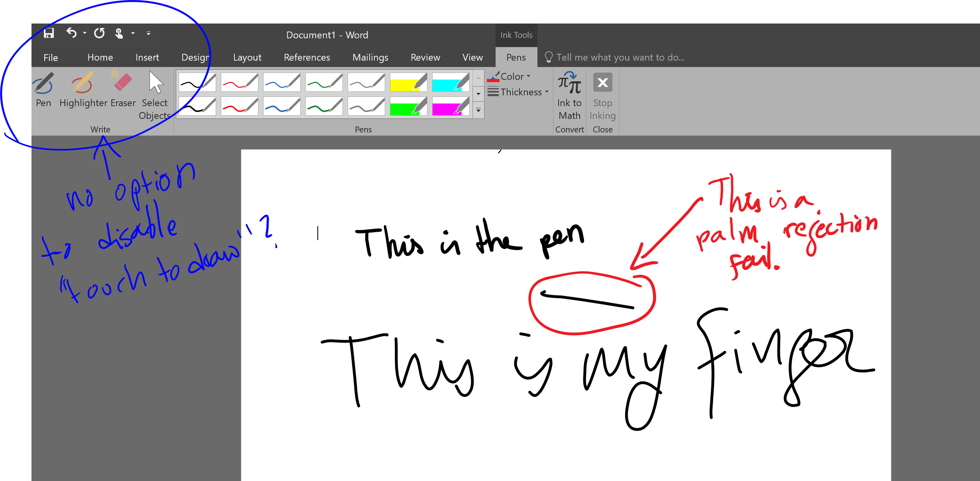Viewport: 980px width, 481px height.
Task: Switch to the Insert tab
Action: (147, 57)
